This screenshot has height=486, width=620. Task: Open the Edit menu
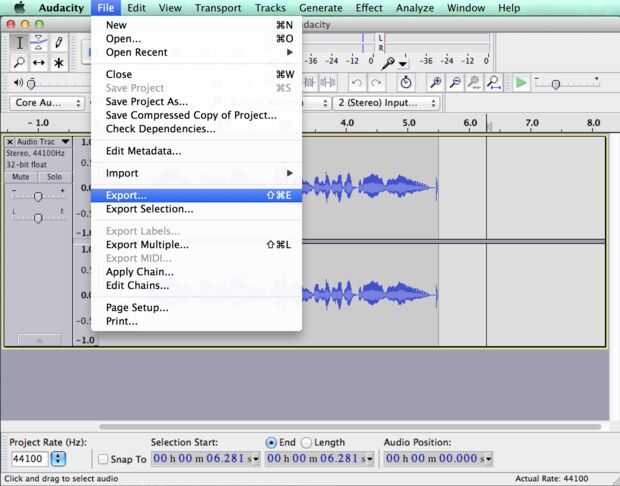click(x=136, y=8)
